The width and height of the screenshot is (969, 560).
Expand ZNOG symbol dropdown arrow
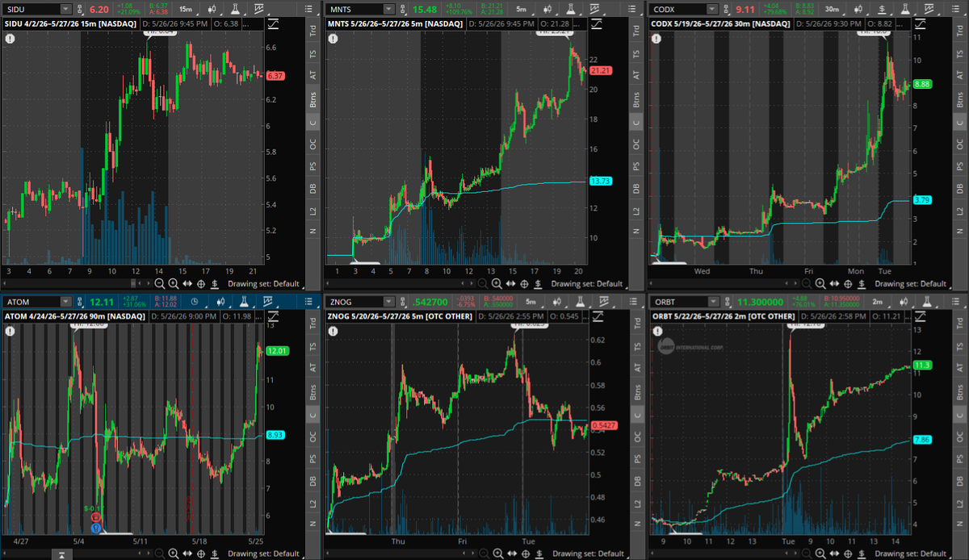point(388,302)
